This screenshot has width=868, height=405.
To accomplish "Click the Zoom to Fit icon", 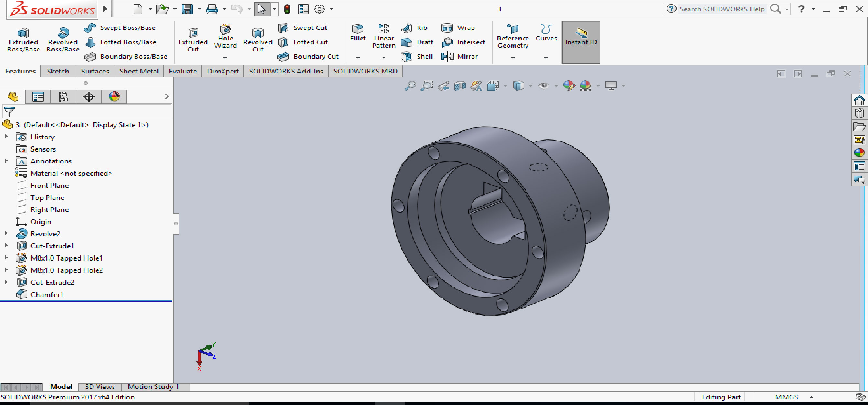I will (x=410, y=86).
